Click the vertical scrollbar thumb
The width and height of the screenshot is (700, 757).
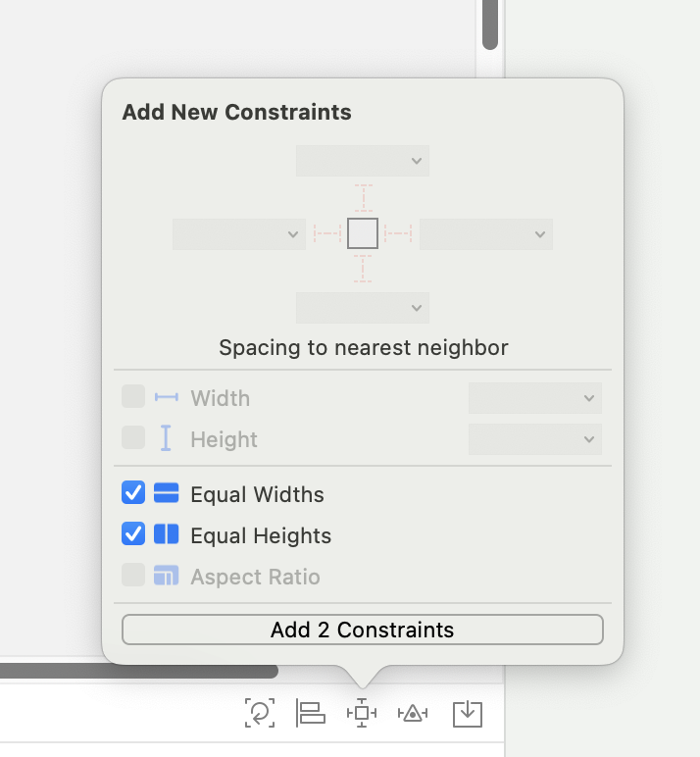tap(490, 25)
